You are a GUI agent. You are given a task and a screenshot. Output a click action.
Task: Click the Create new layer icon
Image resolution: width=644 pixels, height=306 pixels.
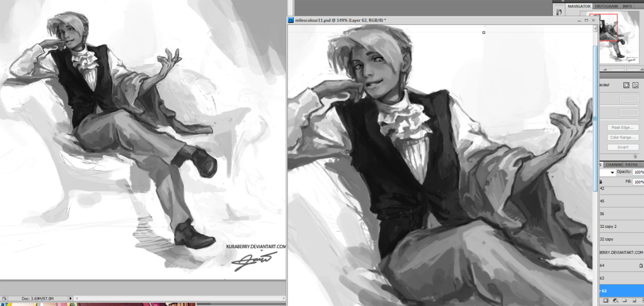[x=633, y=301]
